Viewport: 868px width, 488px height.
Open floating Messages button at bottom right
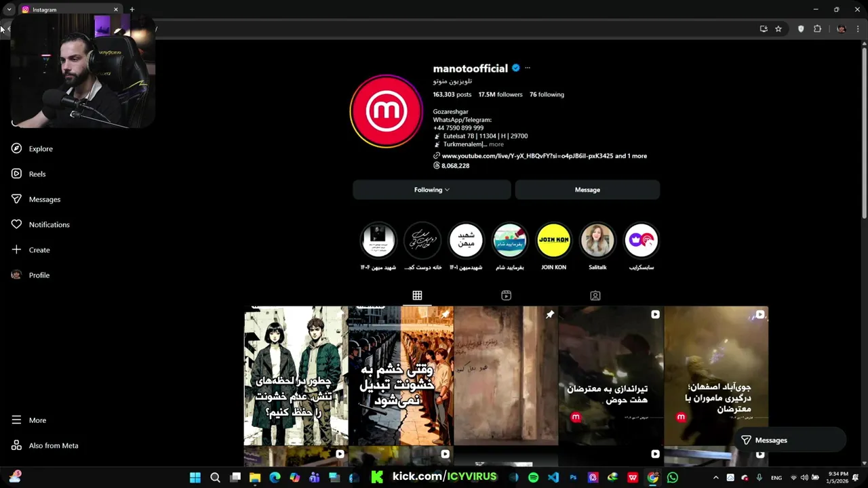click(791, 440)
